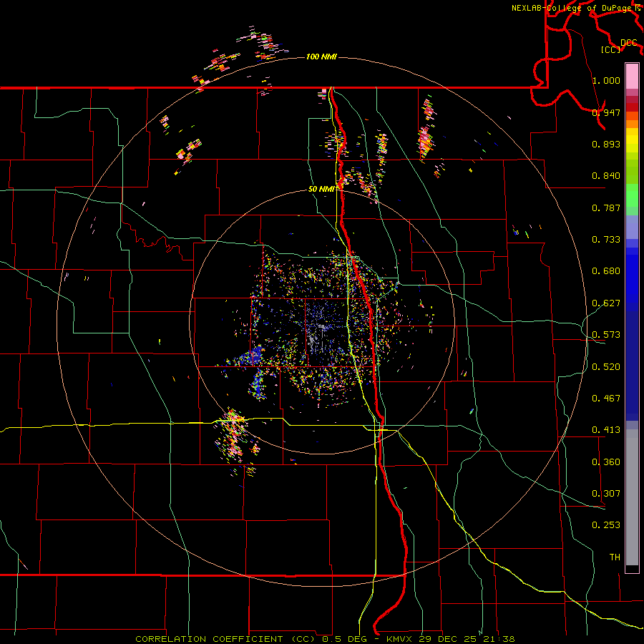Click the 0.787 color scale value
The height and width of the screenshot is (644, 644).
tap(606, 208)
